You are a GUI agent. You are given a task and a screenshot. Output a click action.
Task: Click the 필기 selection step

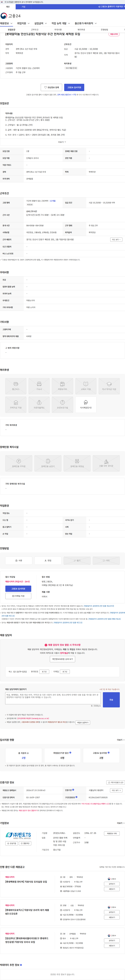[x=77, y=560]
